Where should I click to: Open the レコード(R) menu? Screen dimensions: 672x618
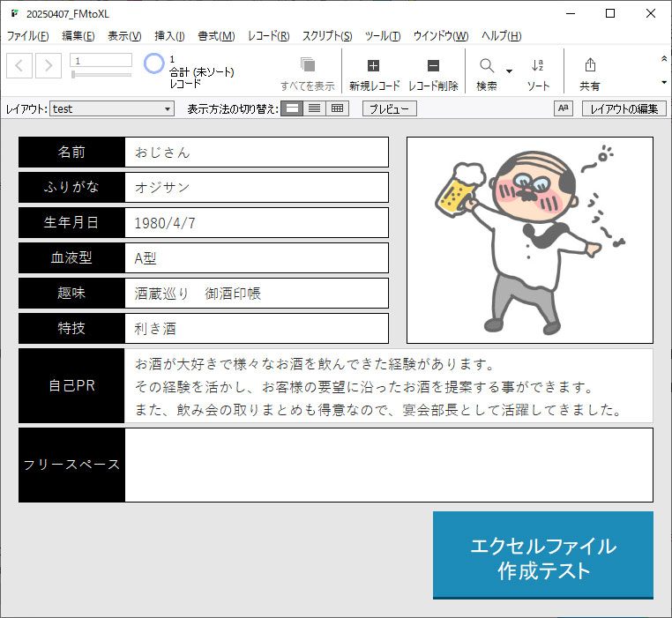coord(269,36)
